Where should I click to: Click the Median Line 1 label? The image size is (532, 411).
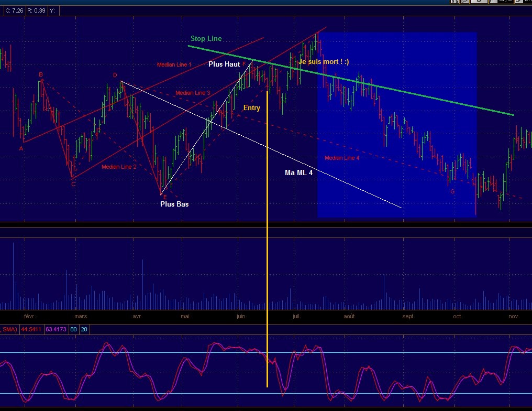click(x=174, y=64)
